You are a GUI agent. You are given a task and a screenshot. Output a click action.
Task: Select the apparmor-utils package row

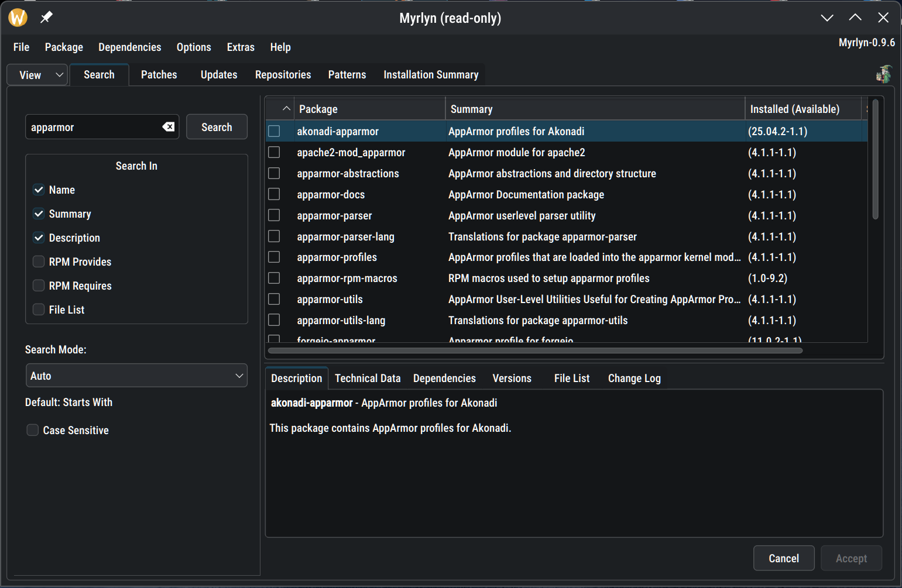pos(567,299)
